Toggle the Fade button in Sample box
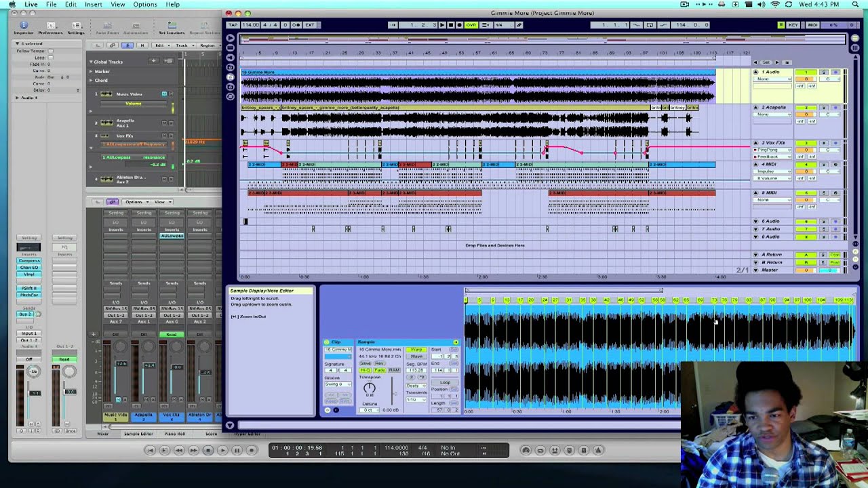The image size is (868, 488). (380, 370)
